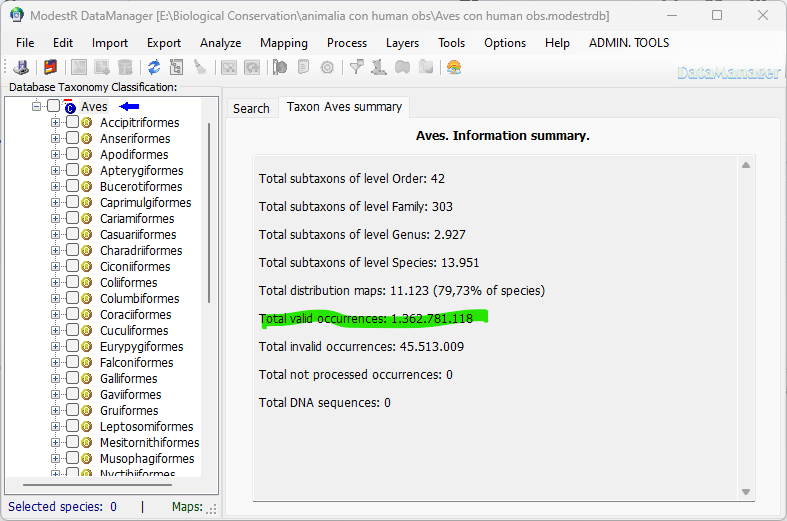This screenshot has width=787, height=521.
Task: Click the taxonomy tree vertical scrollbar
Action: point(209,212)
